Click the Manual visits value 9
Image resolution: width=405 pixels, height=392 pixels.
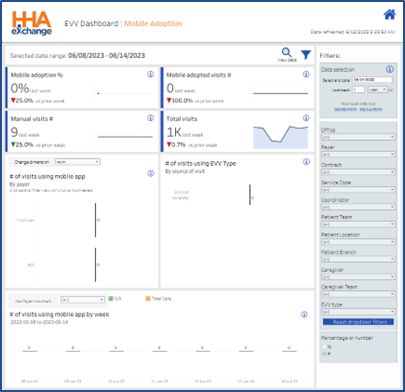click(x=14, y=132)
